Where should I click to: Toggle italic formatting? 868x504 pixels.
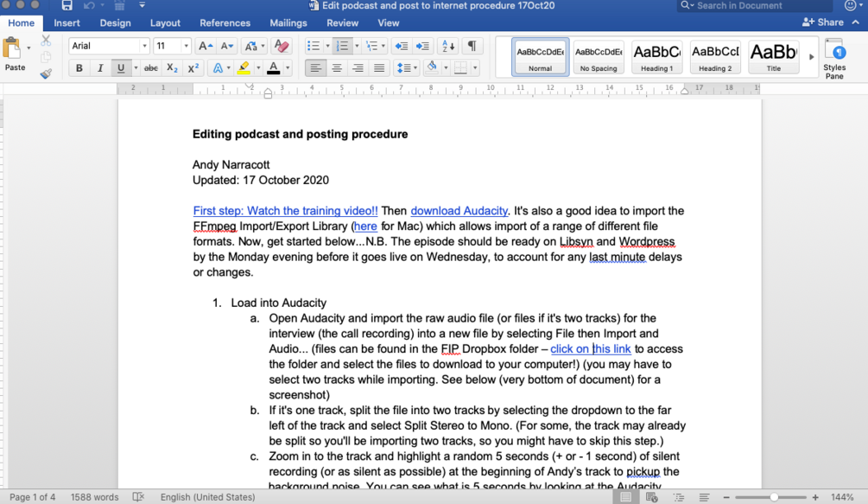point(100,68)
